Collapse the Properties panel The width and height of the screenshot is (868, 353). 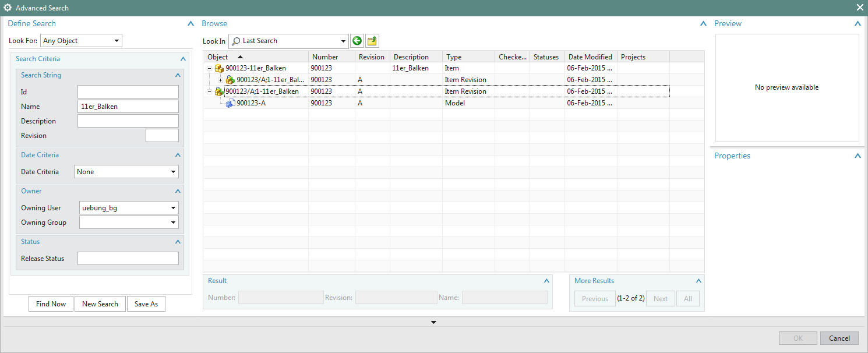point(857,156)
